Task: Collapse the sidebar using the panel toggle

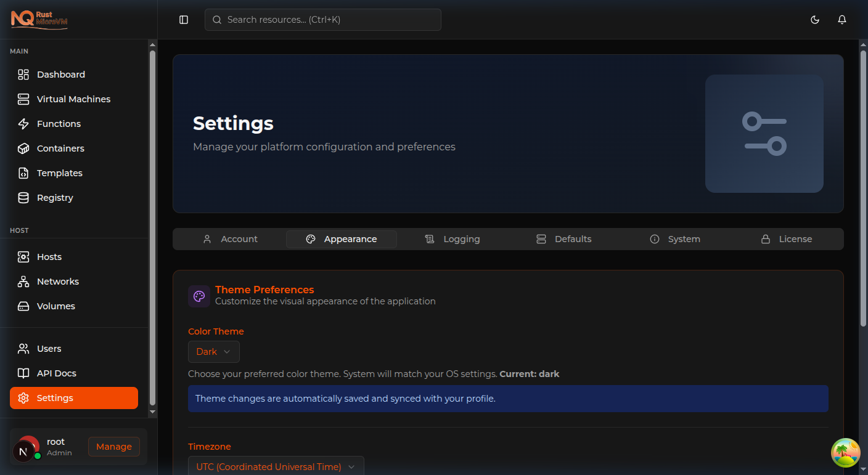Action: (x=183, y=19)
